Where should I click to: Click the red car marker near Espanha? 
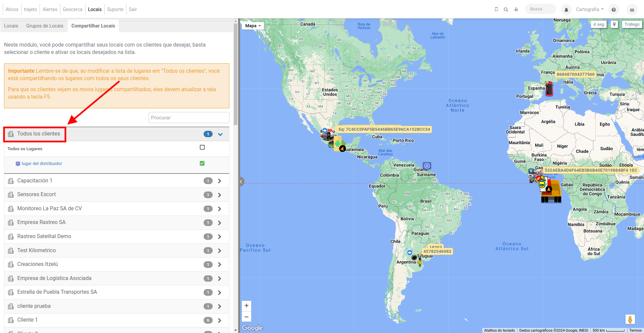[x=549, y=89]
